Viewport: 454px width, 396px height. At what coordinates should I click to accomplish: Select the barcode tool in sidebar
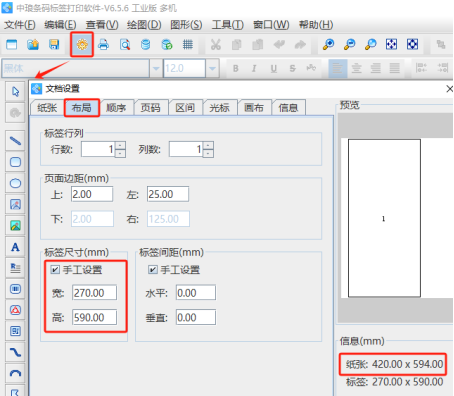15,289
